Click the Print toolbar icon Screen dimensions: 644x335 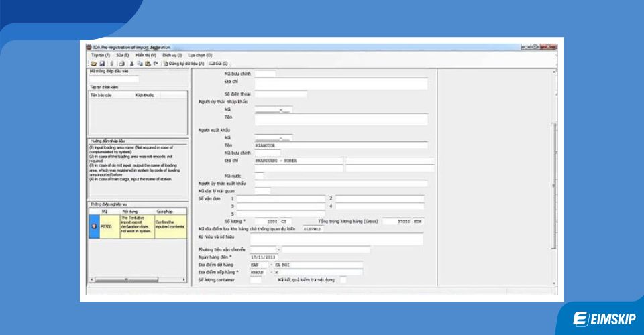121,63
